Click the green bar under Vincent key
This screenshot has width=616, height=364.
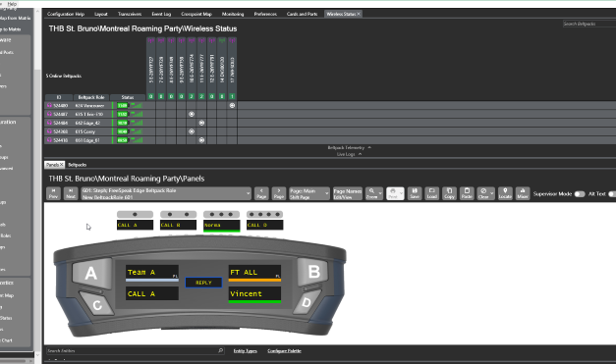pyautogui.click(x=254, y=301)
